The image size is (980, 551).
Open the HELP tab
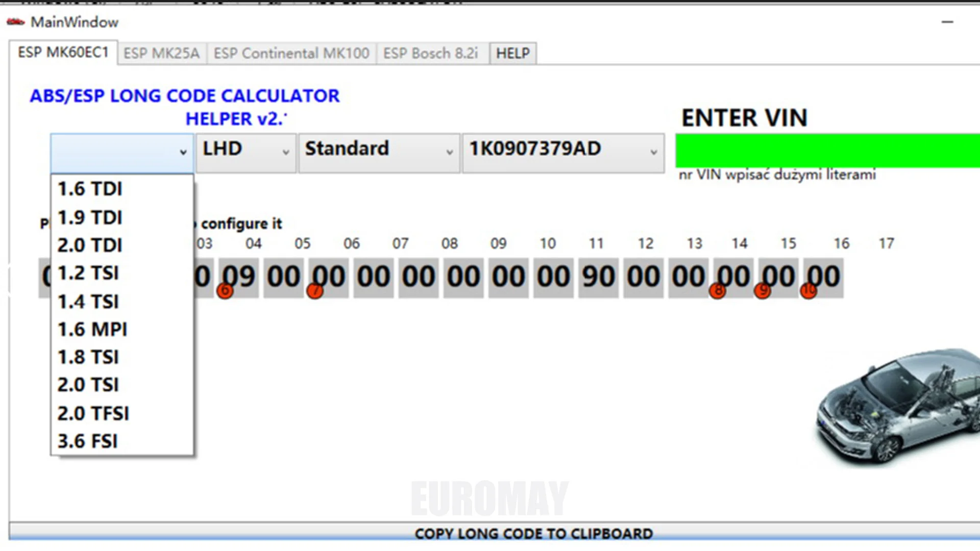point(513,53)
